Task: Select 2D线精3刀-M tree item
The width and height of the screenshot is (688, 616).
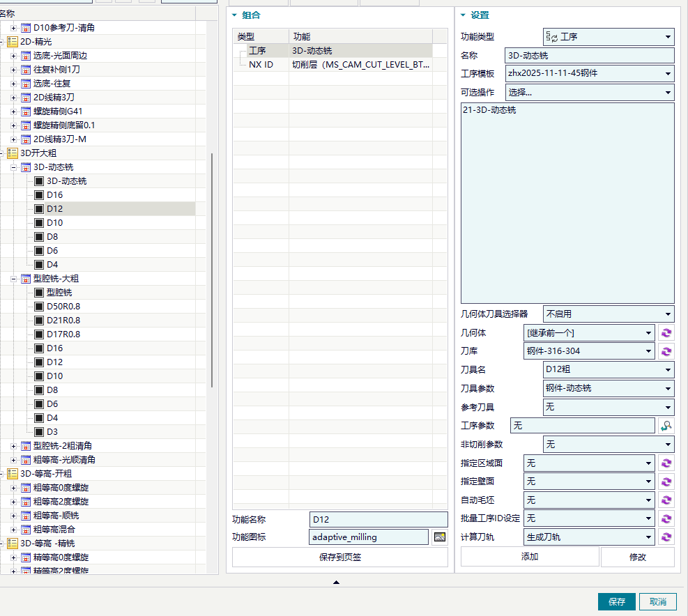Action: click(60, 139)
